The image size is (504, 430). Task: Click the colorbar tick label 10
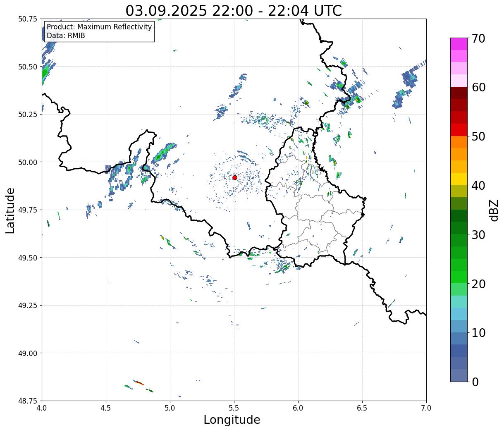(x=478, y=333)
